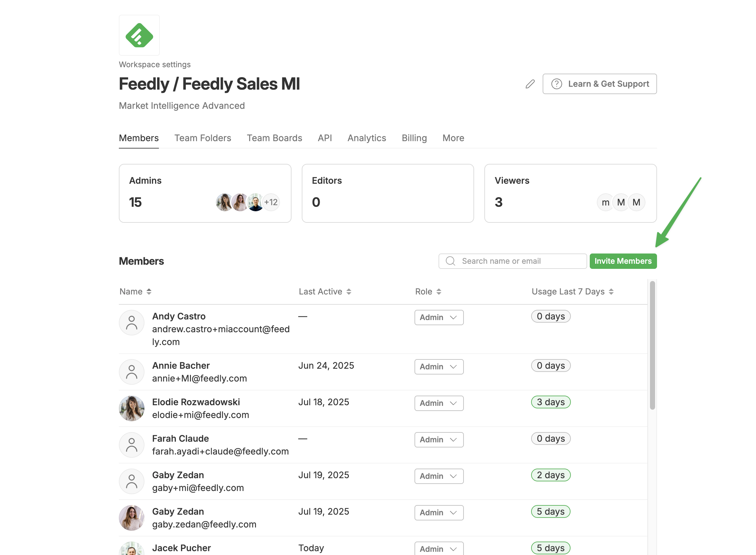Click the 2 days usage badge
Viewport: 756px width, 555px height.
click(x=551, y=475)
